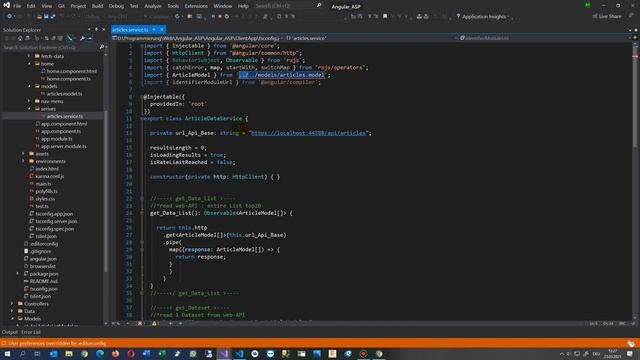Viewport: 640px width, 360px height.
Task: Pin the articles.service.ts tab
Action: tap(154, 29)
